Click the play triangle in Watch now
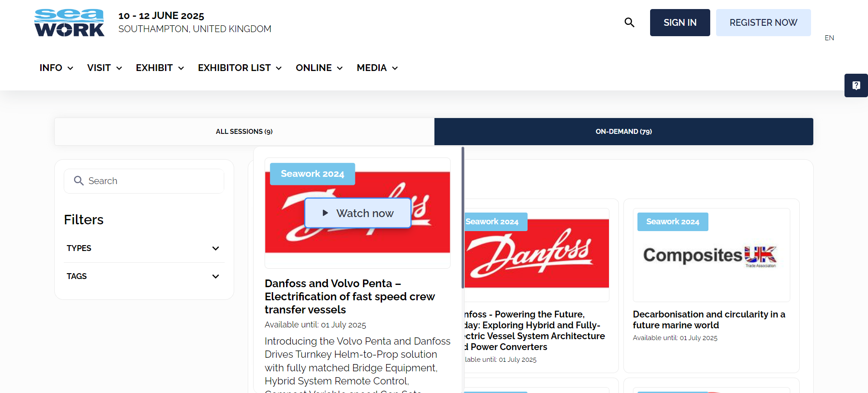868x393 pixels. 325,213
